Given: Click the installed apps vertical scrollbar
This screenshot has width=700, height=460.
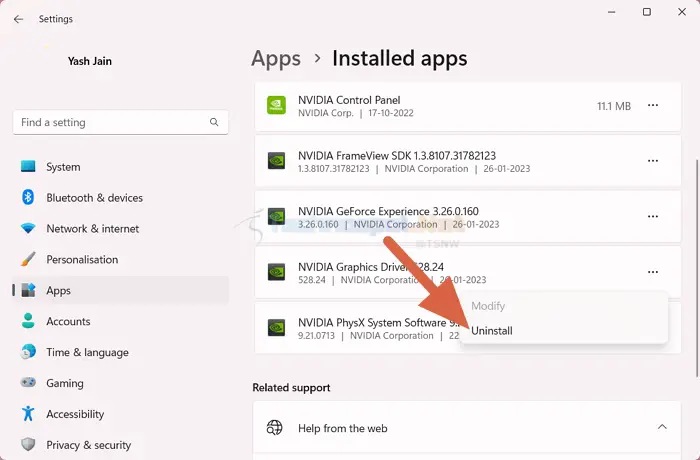Looking at the screenshot, I should (x=697, y=267).
